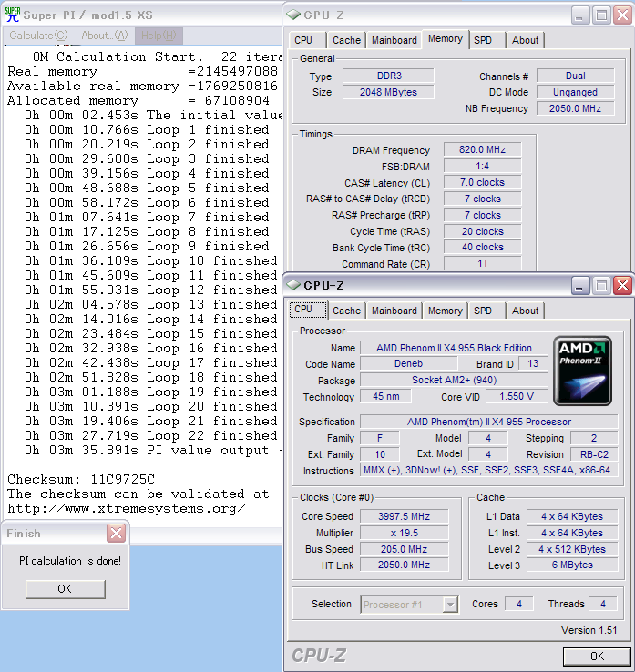Open Memory tab in lower CPU-Z window

coord(446,311)
